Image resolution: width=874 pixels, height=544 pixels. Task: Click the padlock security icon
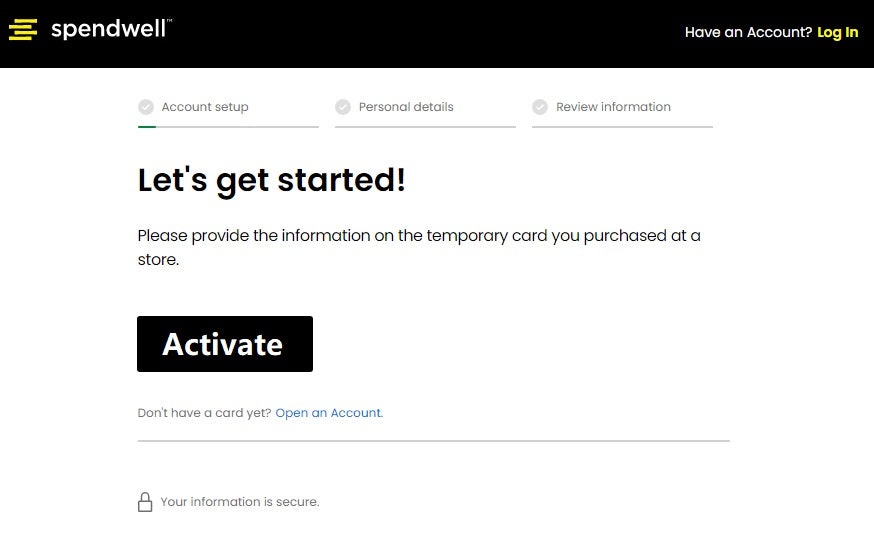tap(145, 502)
